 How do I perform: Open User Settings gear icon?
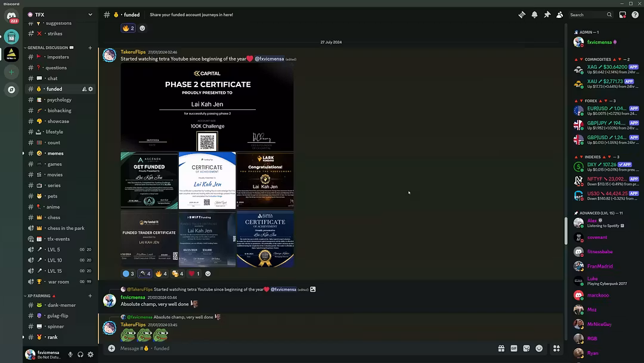coord(91,355)
